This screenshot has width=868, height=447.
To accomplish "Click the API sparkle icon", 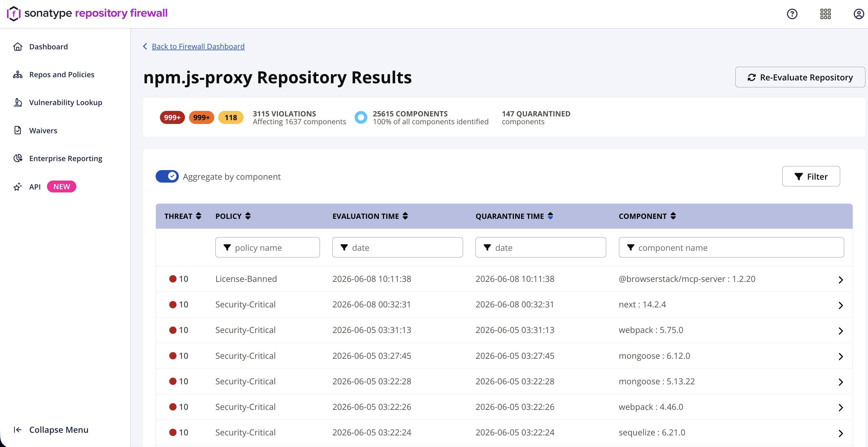I will (x=18, y=187).
